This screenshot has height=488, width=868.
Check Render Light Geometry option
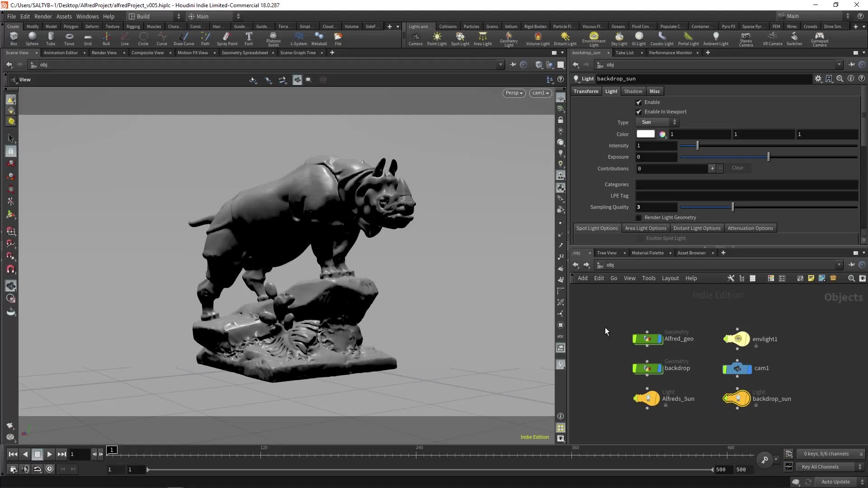(639, 218)
